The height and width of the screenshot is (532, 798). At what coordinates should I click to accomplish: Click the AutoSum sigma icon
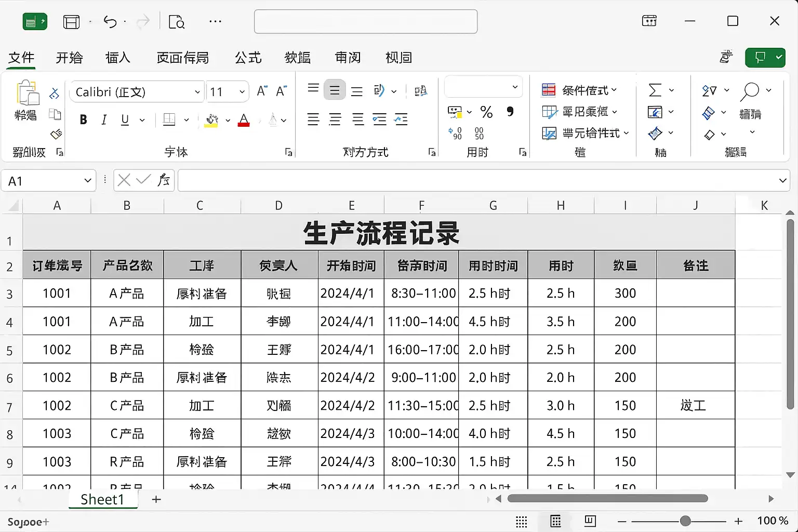point(655,90)
